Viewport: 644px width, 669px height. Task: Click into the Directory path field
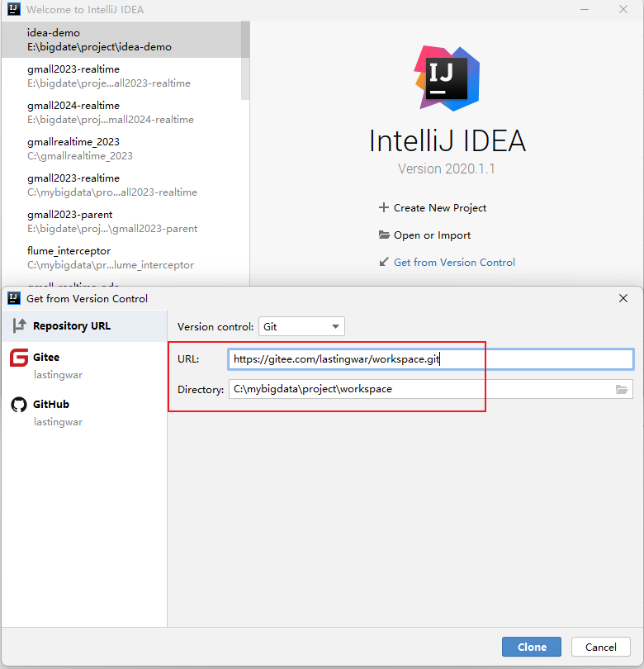419,389
